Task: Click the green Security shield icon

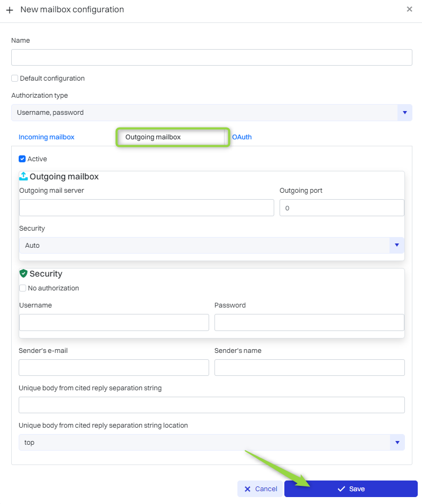Action: coord(23,273)
